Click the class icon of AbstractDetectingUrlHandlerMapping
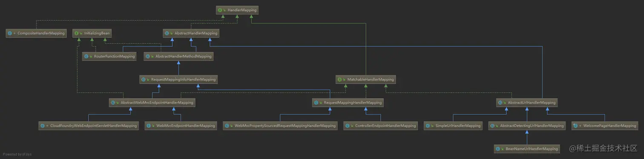Screen dimensions: 644x159 pos(492,126)
